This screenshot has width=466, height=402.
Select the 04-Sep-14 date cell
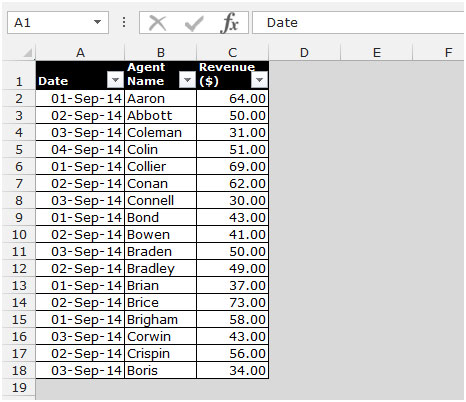80,149
